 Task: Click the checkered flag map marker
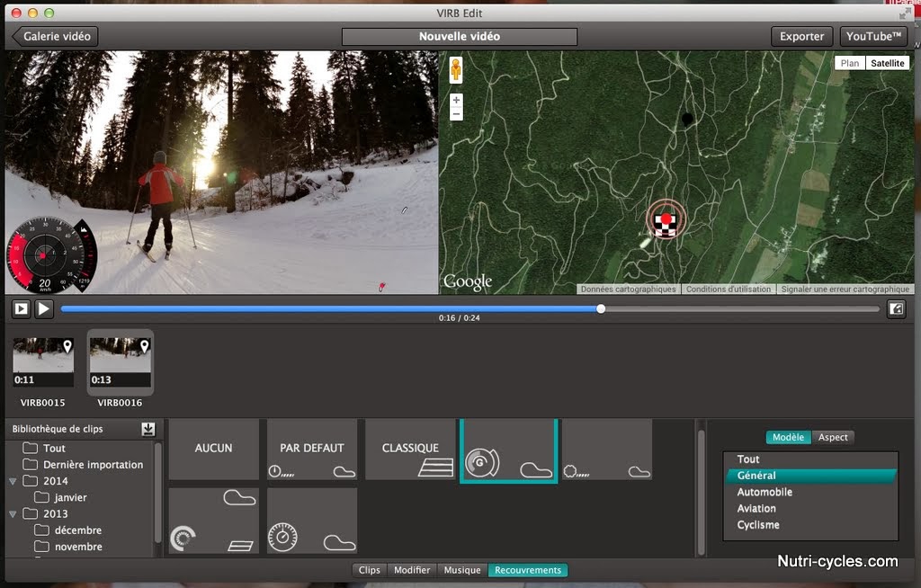[x=666, y=224]
